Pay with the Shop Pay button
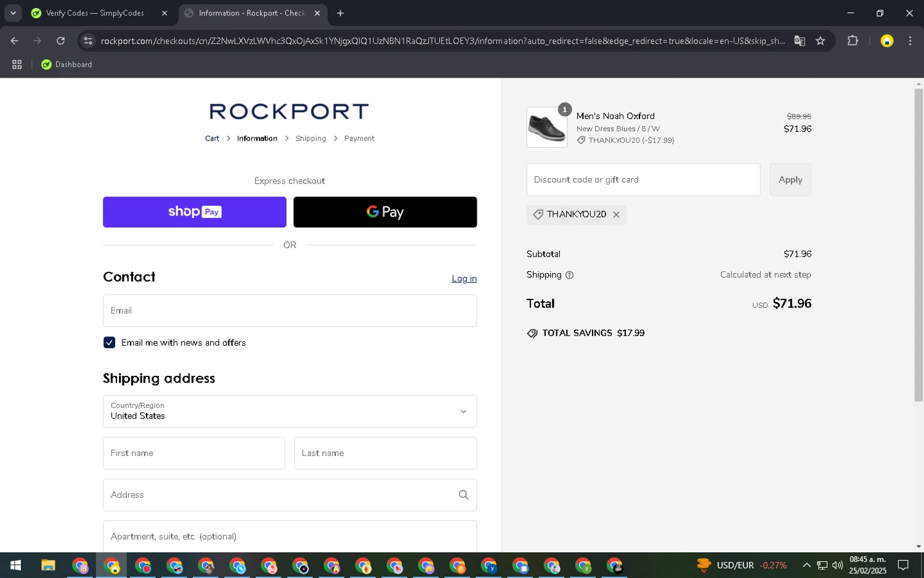 195,212
